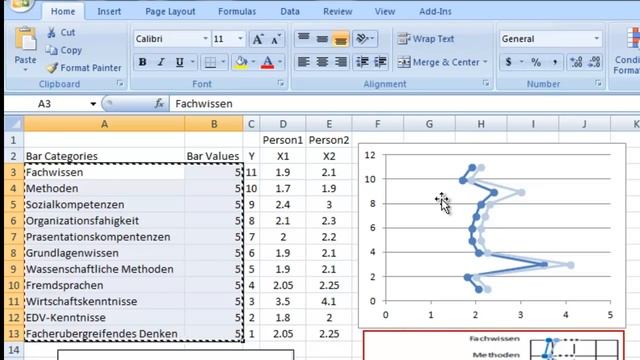Toggle bottom align button
This screenshot has width=640, height=360.
(x=340, y=39)
